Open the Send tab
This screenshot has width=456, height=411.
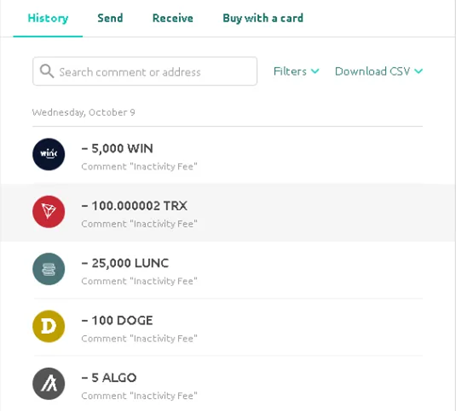[x=110, y=18]
